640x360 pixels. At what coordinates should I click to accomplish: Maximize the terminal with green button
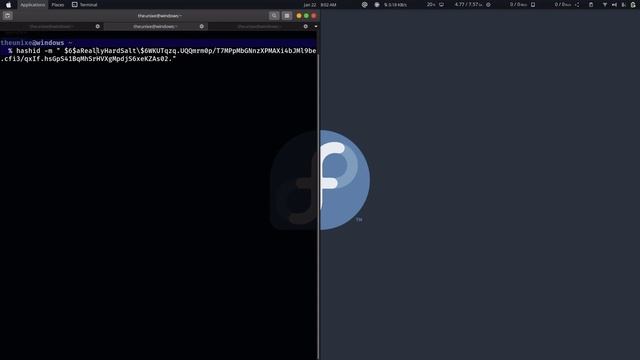[306, 16]
